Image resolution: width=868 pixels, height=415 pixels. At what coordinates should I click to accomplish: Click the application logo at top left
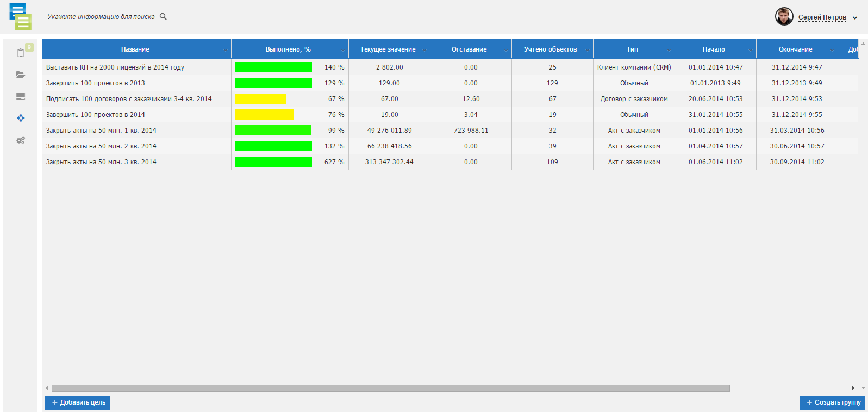coord(20,17)
